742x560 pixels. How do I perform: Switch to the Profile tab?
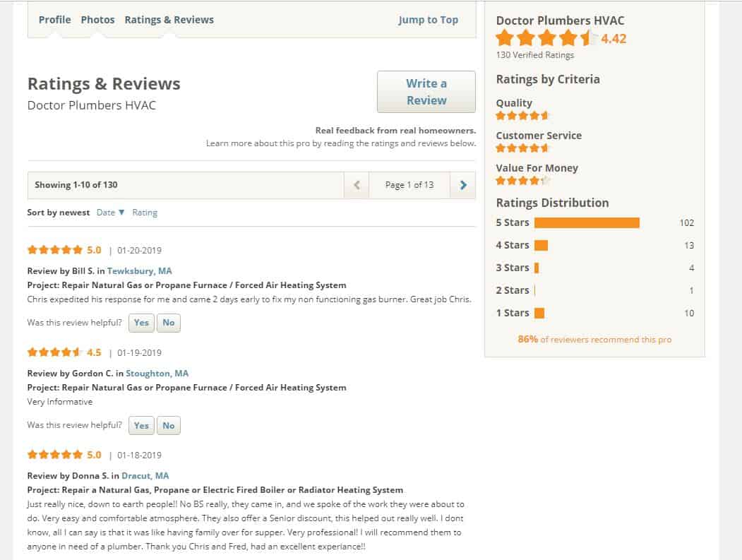coord(54,20)
